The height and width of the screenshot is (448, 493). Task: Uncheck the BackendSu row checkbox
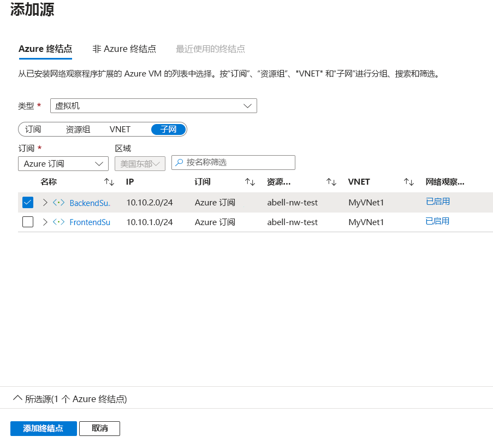[x=28, y=202]
